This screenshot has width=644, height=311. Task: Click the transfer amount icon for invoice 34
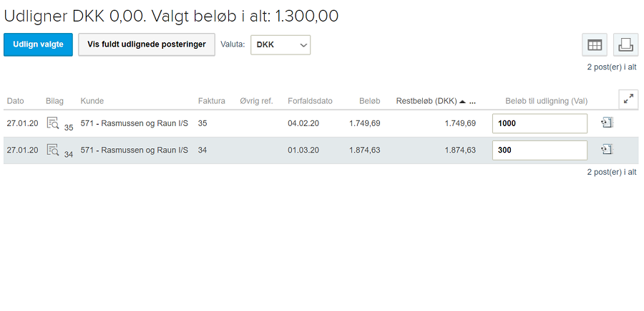click(x=607, y=150)
